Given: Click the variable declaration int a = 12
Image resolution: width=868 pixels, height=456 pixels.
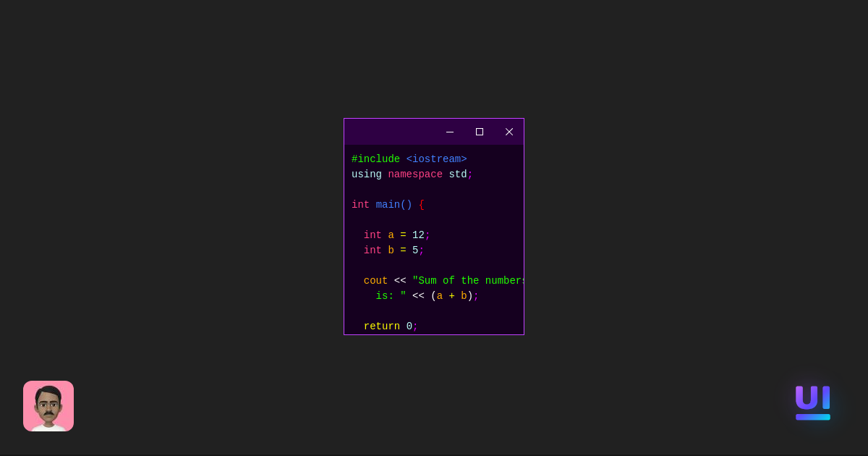Looking at the screenshot, I should [x=393, y=235].
